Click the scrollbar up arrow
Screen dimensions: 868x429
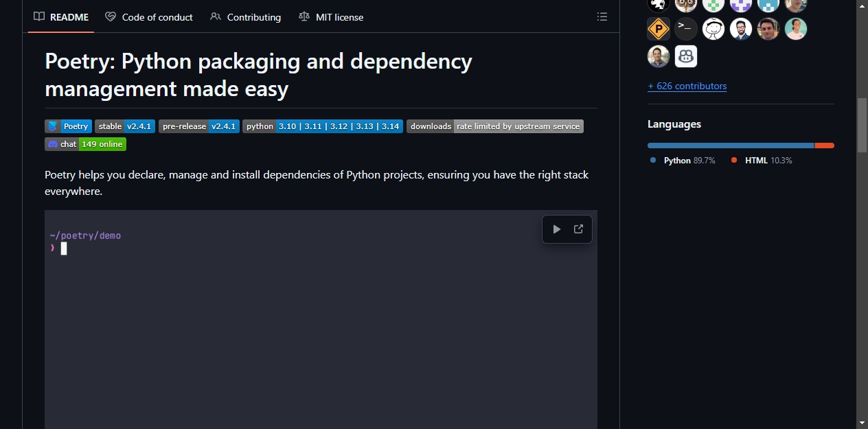(x=862, y=5)
